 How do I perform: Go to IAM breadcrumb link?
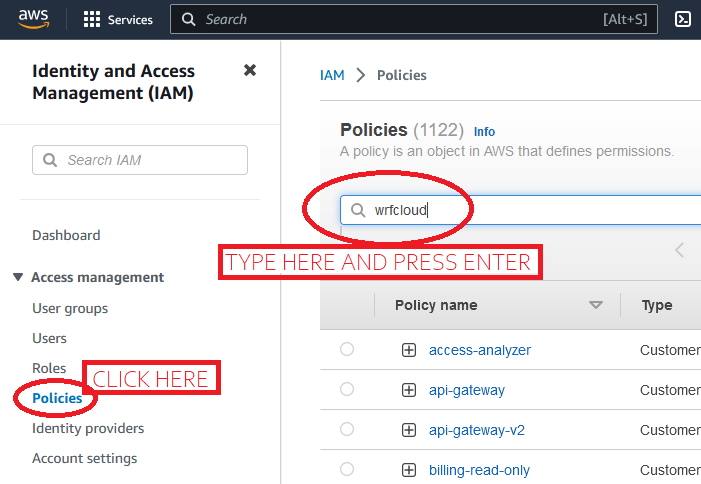[332, 75]
